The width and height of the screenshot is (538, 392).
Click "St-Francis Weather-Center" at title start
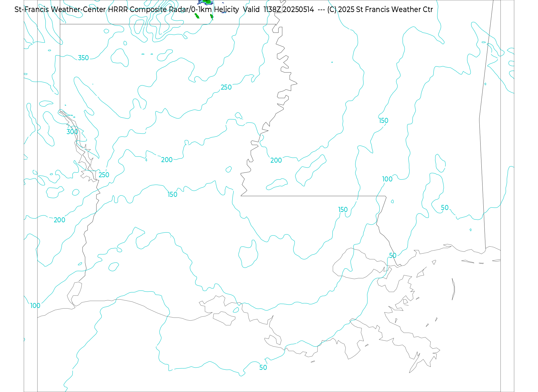60,10
